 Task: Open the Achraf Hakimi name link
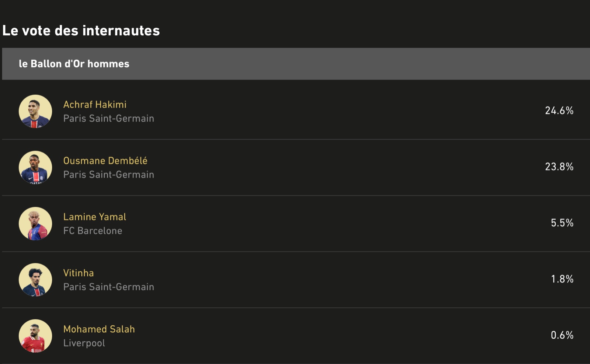95,105
